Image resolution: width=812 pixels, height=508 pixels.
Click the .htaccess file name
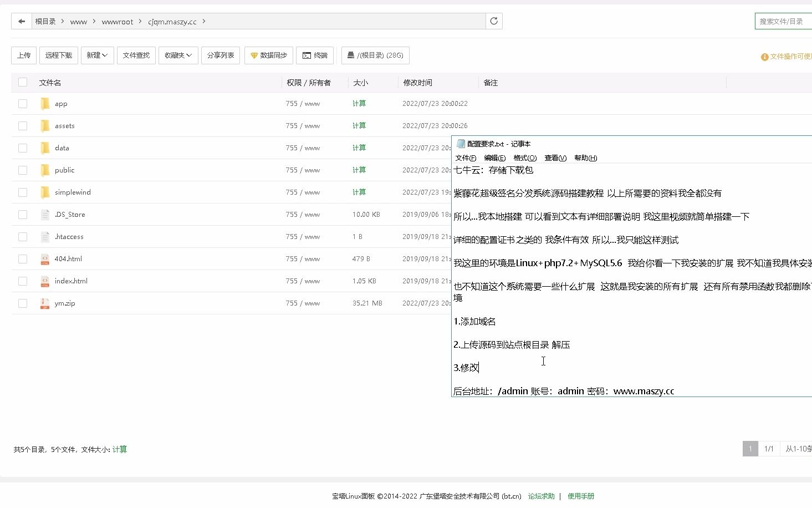point(69,237)
